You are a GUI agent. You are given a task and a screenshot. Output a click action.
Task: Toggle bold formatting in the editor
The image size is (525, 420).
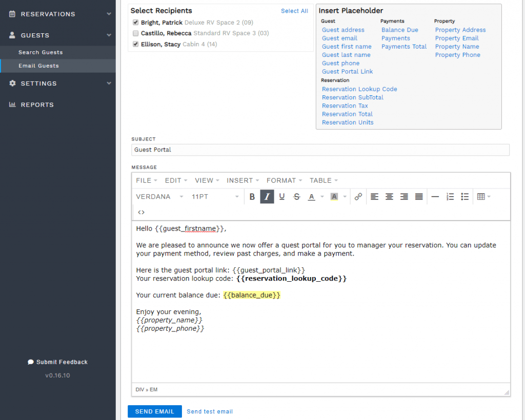point(252,196)
